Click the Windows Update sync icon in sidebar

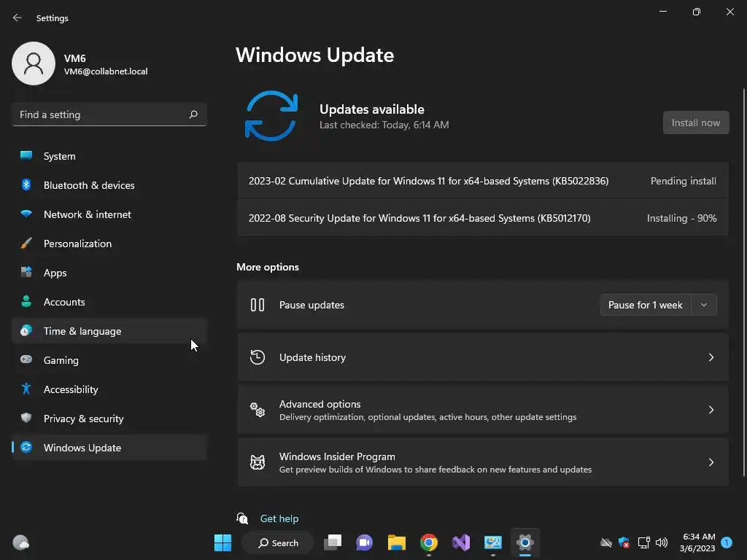[x=26, y=447]
